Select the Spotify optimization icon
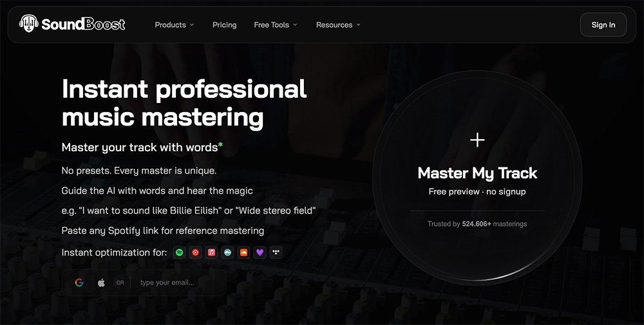644x325 pixels. [x=180, y=252]
